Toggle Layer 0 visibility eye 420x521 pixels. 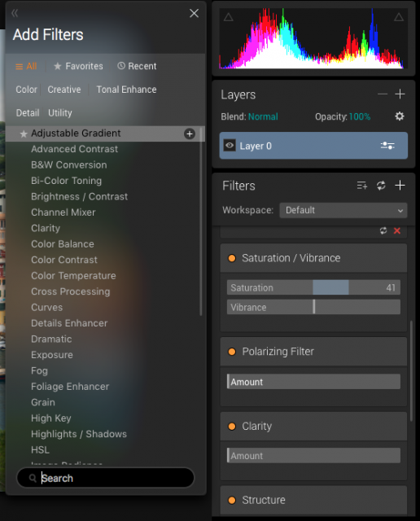point(230,145)
